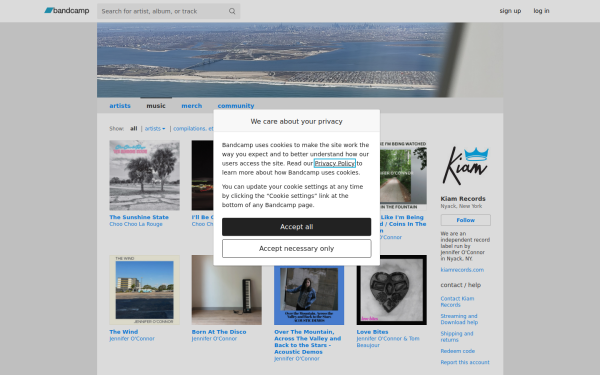Screen dimensions: 600x375
Task: Open the log in link
Action: [x=541, y=11]
